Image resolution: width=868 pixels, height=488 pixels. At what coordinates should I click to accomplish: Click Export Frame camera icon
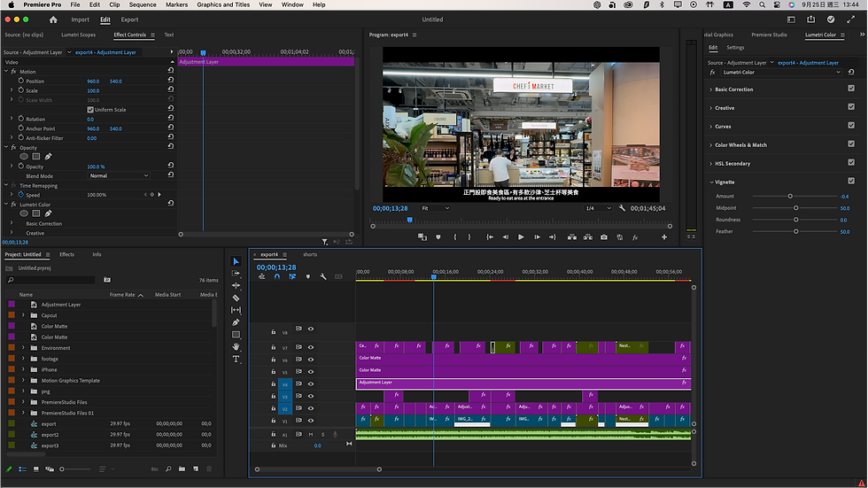click(x=604, y=236)
